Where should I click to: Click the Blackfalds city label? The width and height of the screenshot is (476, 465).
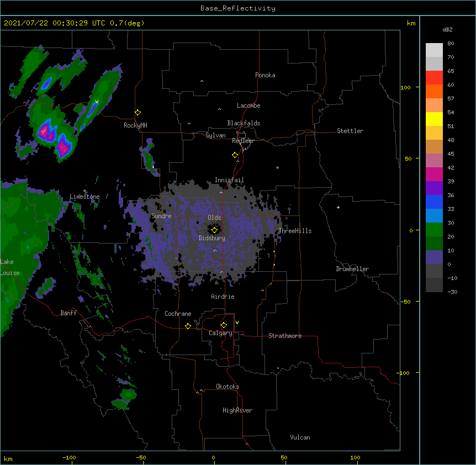244,123
